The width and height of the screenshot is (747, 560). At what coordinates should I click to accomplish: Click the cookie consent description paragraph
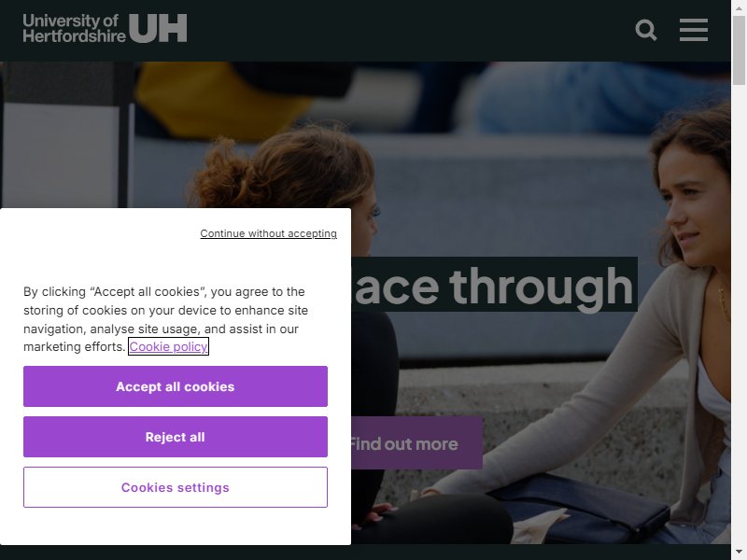click(x=166, y=319)
